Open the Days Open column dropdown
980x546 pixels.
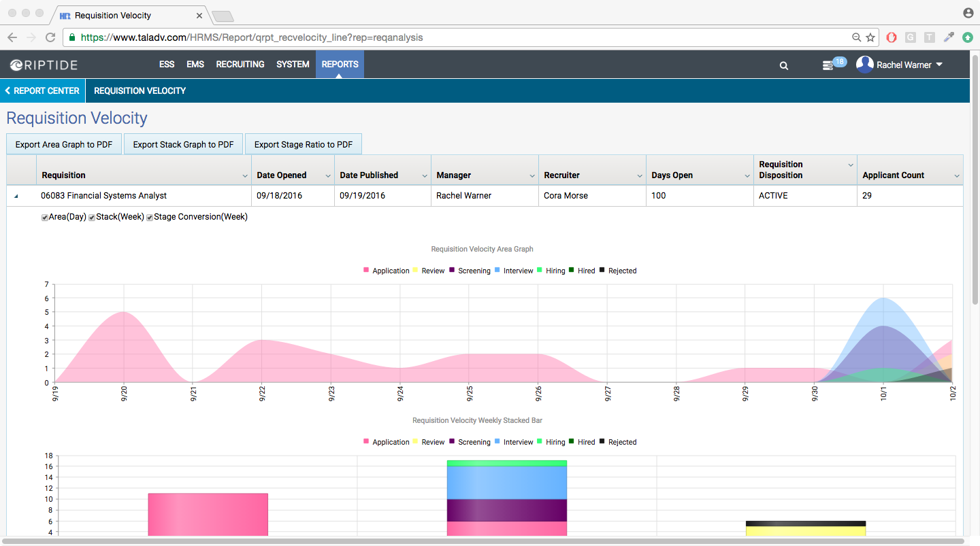click(747, 176)
